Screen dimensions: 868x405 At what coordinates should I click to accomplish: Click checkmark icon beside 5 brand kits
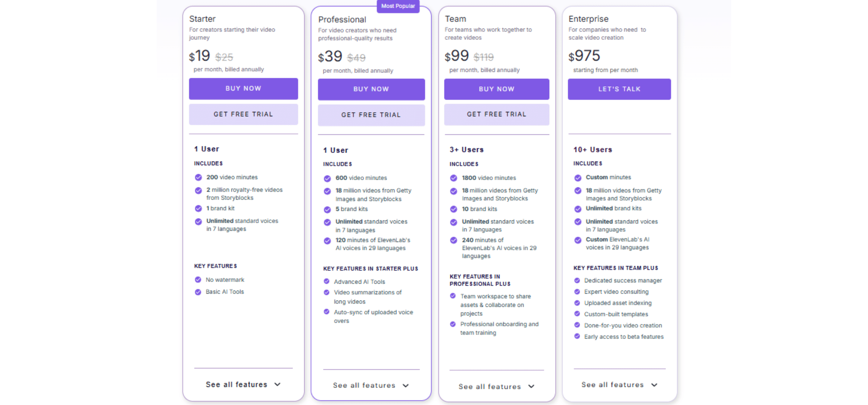327,210
